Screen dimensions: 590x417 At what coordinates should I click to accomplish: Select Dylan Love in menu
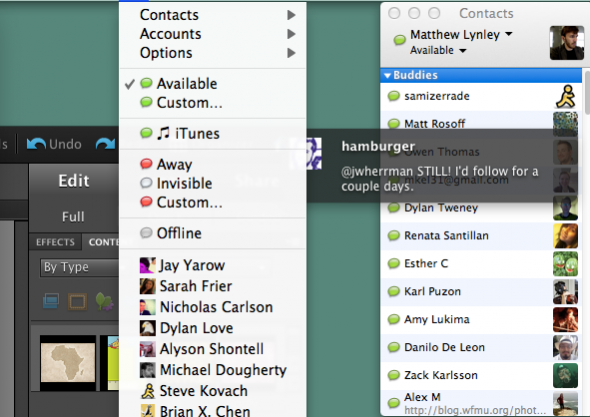point(213,328)
